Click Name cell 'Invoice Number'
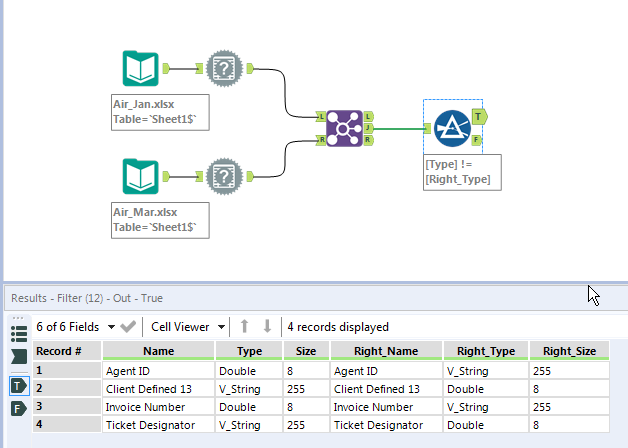Screen dimensions: 628x448 [x=159, y=407]
